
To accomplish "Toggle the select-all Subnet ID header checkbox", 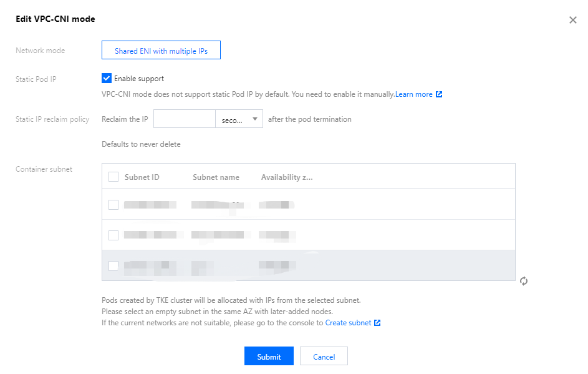I will [113, 177].
